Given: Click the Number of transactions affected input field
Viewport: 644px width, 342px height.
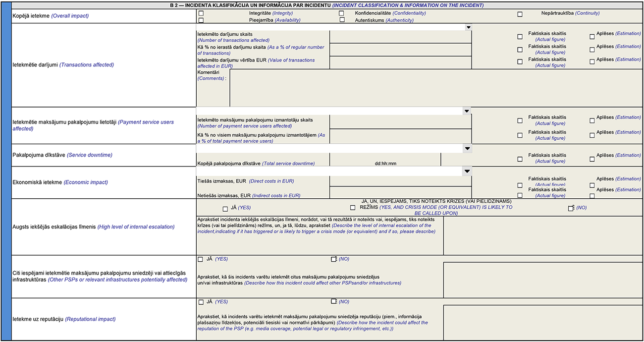Looking at the screenshot, I should (400, 37).
